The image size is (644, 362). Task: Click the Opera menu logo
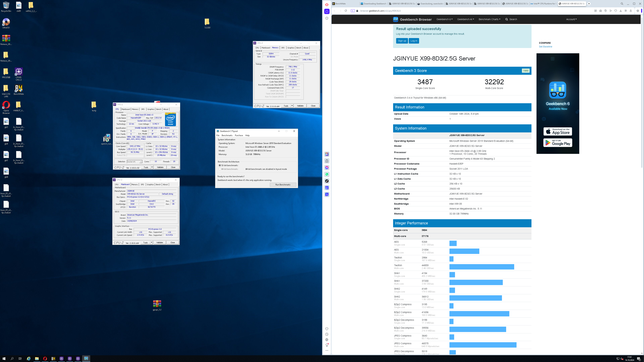click(327, 5)
